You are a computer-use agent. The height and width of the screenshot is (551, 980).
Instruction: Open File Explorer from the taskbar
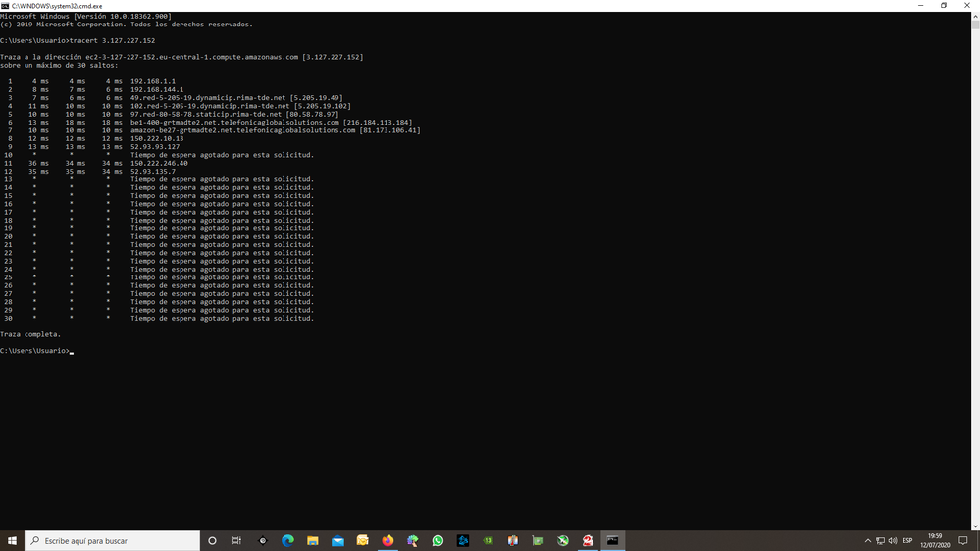[313, 540]
